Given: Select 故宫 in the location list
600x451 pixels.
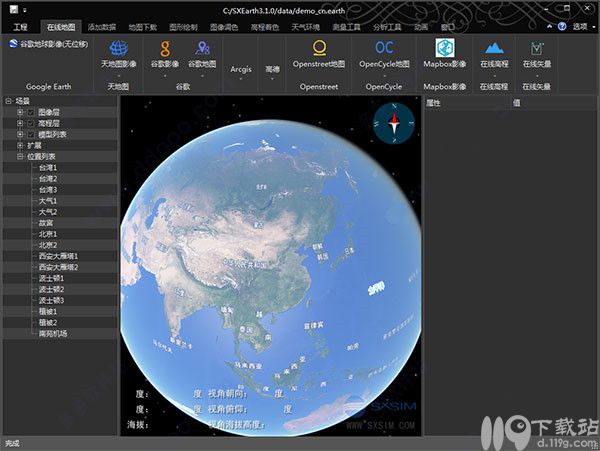Looking at the screenshot, I should [46, 223].
